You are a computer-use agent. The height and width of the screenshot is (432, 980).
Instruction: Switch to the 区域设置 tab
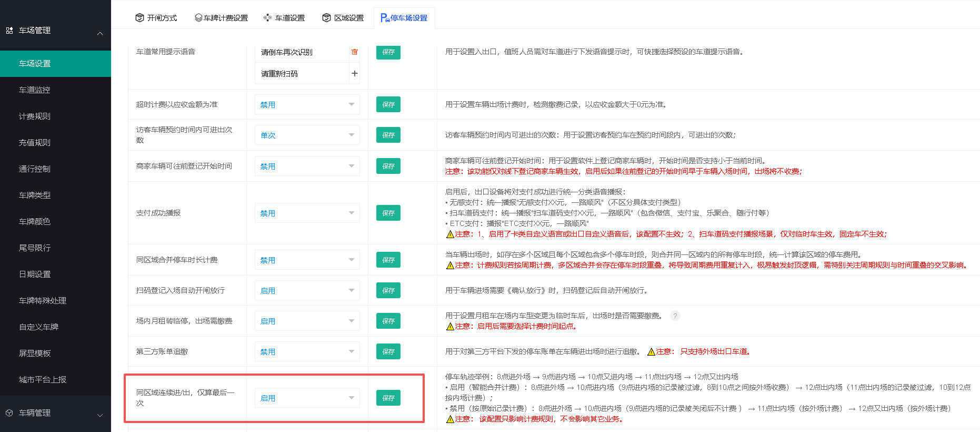[343, 18]
